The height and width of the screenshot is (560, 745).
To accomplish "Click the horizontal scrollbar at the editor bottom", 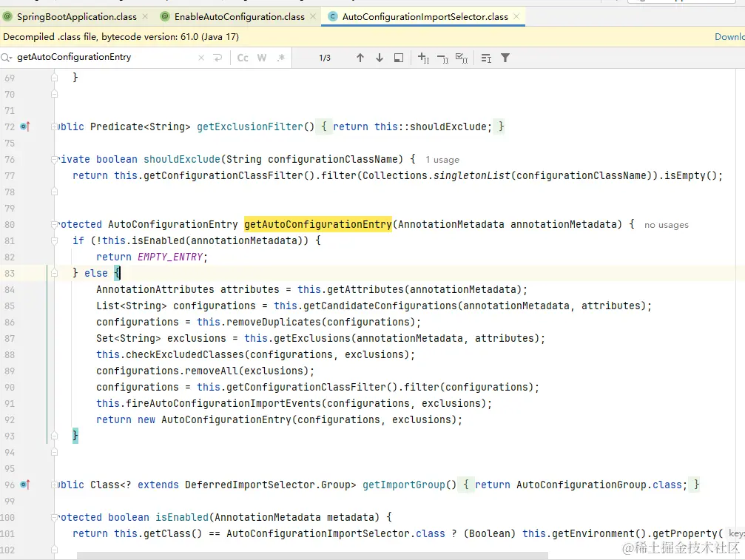I will [x=312, y=556].
